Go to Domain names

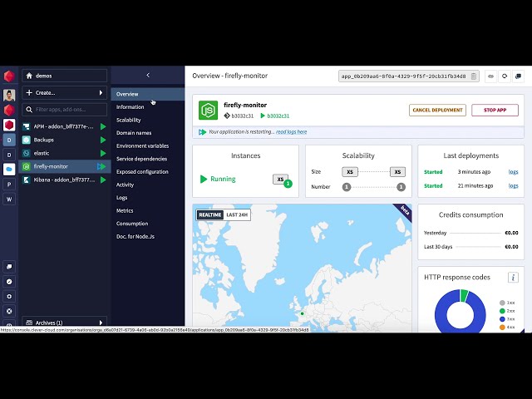tap(134, 133)
